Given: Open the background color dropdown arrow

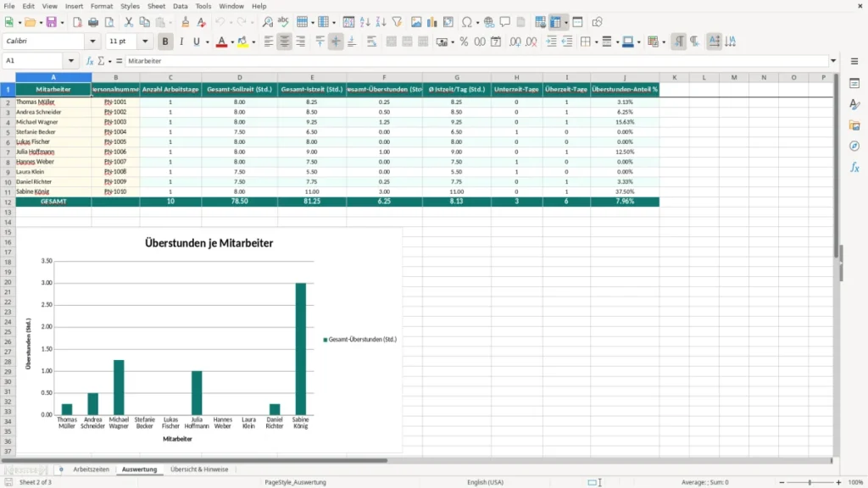Looking at the screenshot, I should (x=253, y=42).
